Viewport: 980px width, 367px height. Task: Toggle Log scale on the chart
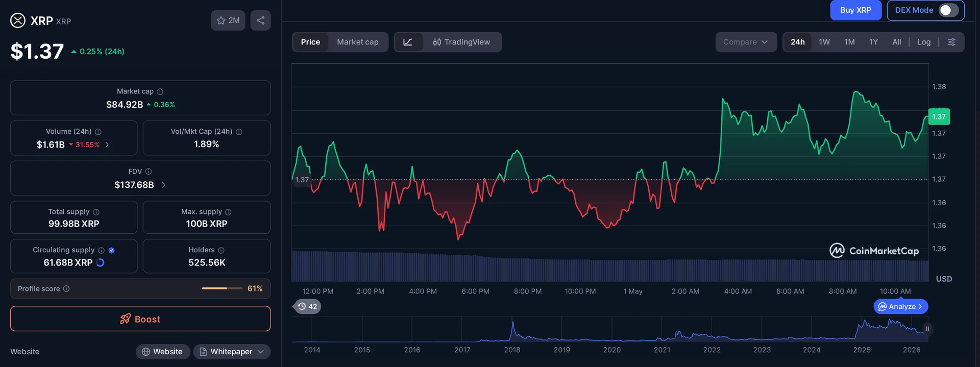tap(924, 42)
